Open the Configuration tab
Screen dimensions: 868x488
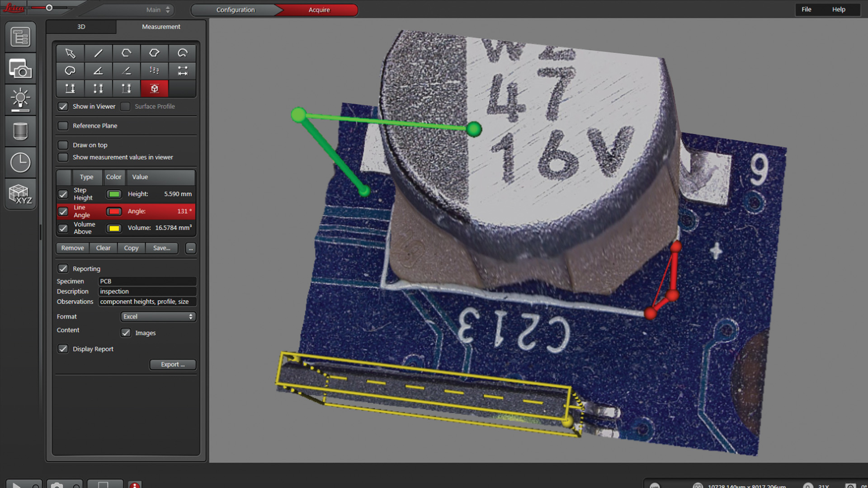tap(234, 9)
